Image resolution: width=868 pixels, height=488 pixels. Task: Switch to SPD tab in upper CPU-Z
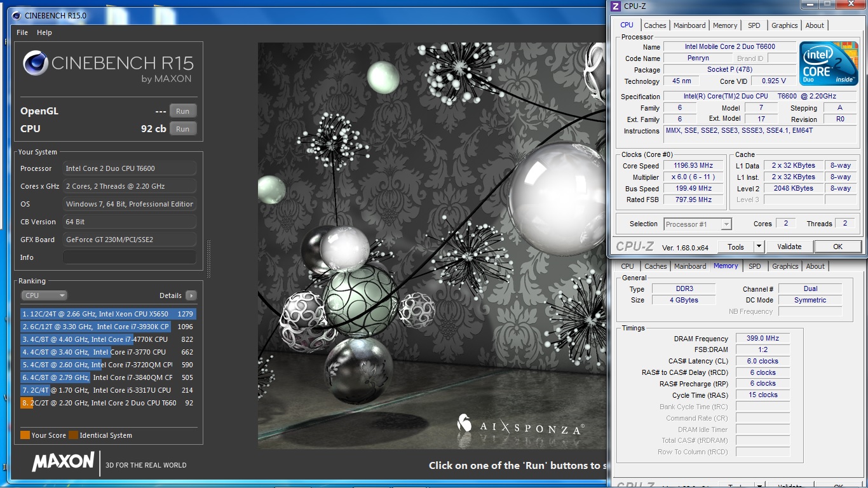(754, 25)
